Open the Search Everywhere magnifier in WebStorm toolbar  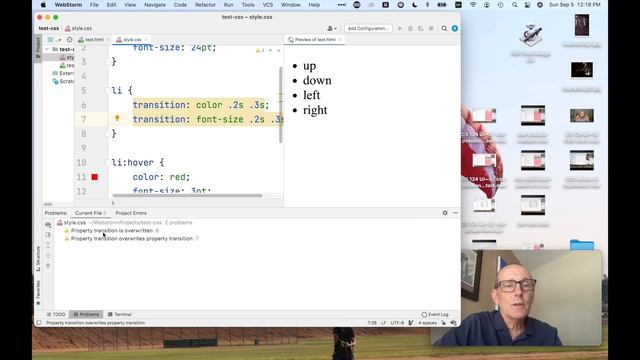click(x=444, y=28)
